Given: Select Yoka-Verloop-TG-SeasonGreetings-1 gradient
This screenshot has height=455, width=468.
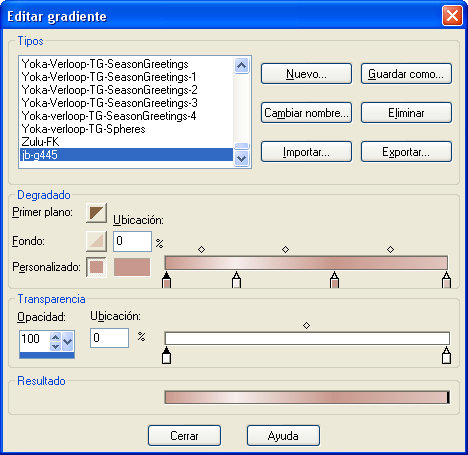Looking at the screenshot, I should 127,77.
